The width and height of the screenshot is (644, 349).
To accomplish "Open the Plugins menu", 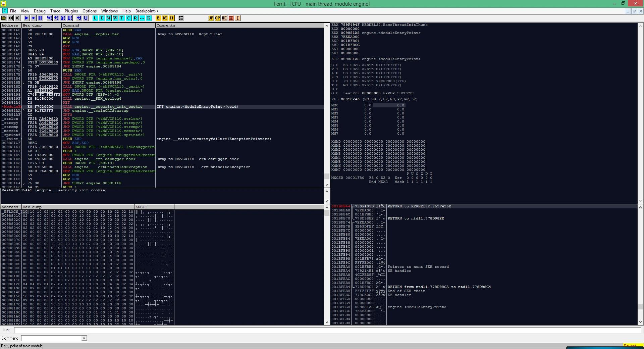I will pyautogui.click(x=71, y=11).
